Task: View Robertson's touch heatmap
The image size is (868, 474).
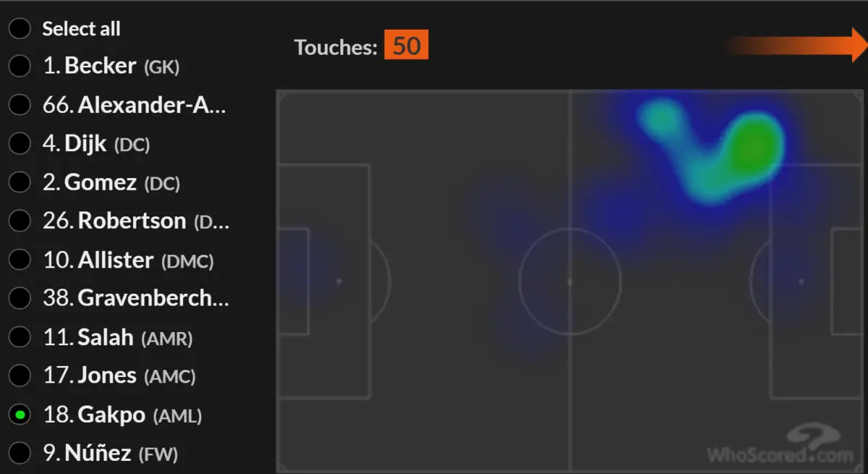Action: pos(20,221)
